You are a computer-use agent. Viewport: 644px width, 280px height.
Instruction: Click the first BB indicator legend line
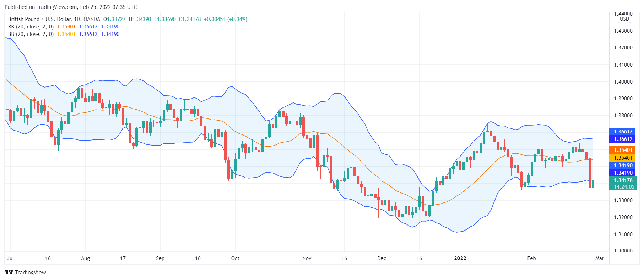[64, 27]
